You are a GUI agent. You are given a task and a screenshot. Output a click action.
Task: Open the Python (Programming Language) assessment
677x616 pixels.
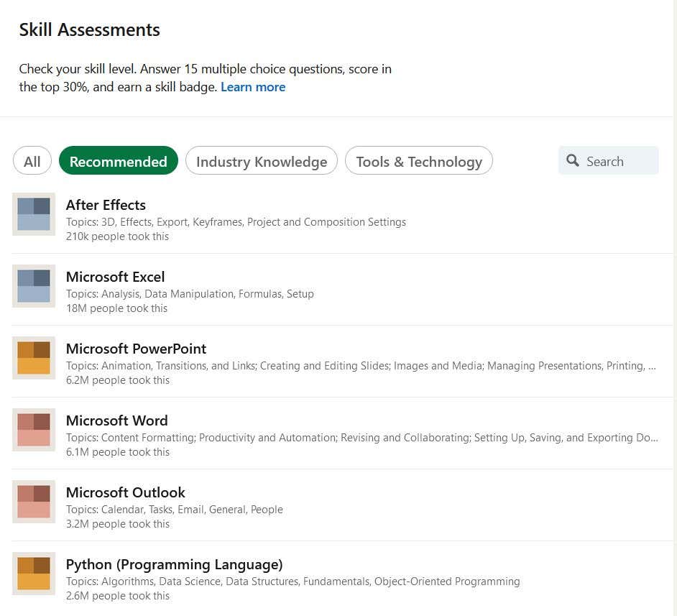[x=174, y=564]
